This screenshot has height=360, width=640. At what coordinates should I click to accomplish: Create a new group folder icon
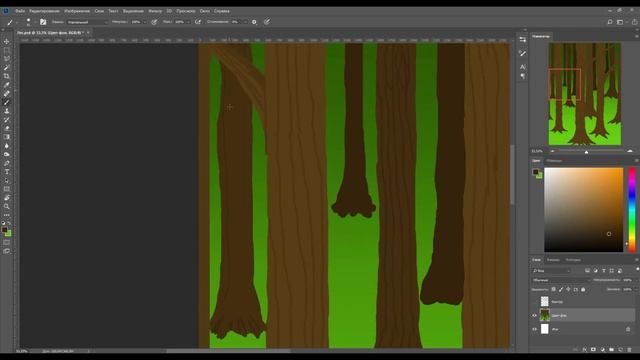point(611,349)
